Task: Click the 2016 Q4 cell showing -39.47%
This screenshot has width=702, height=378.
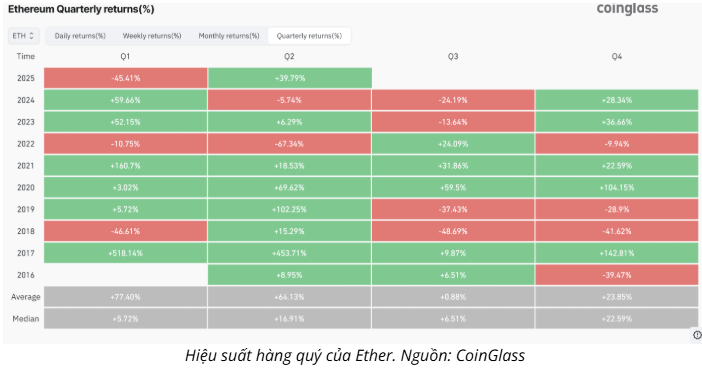Action: [616, 275]
